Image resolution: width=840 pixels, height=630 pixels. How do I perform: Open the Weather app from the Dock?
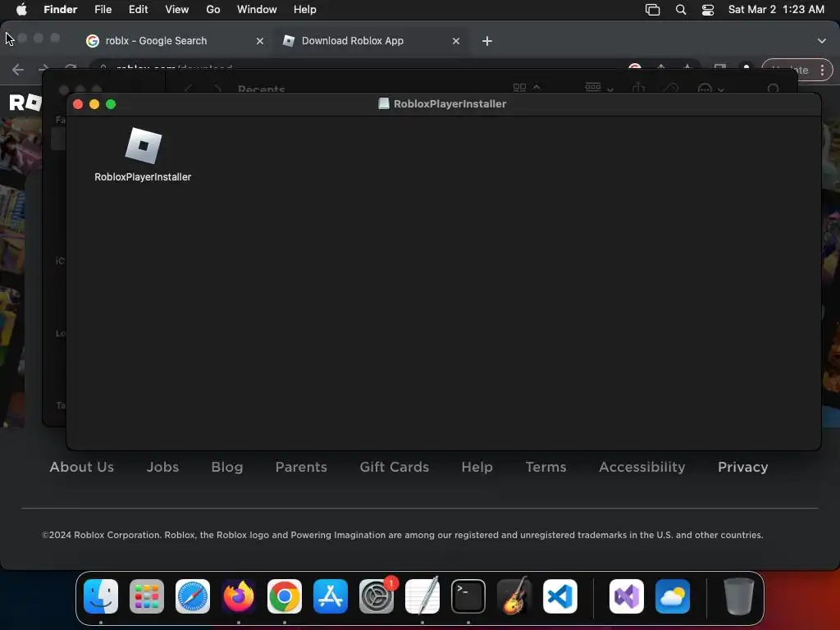pos(673,596)
